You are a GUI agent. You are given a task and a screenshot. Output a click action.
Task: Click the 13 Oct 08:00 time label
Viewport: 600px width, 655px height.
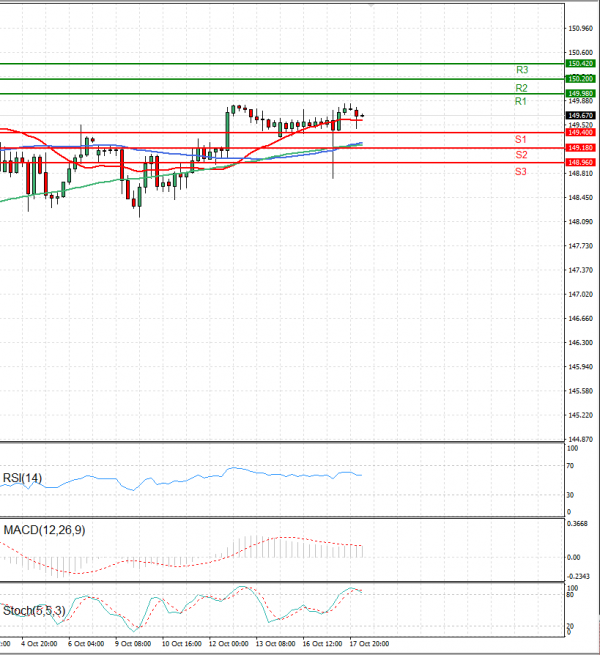tap(275, 644)
